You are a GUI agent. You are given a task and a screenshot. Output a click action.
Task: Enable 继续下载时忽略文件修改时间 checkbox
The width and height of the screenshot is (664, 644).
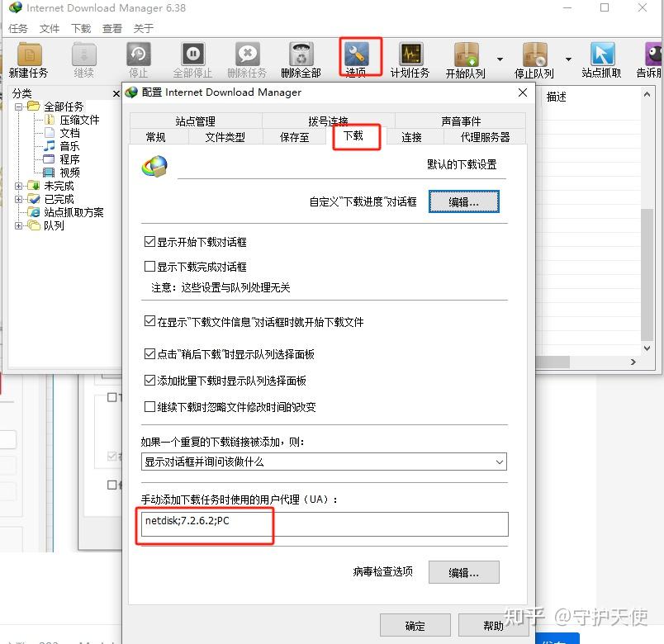point(149,406)
